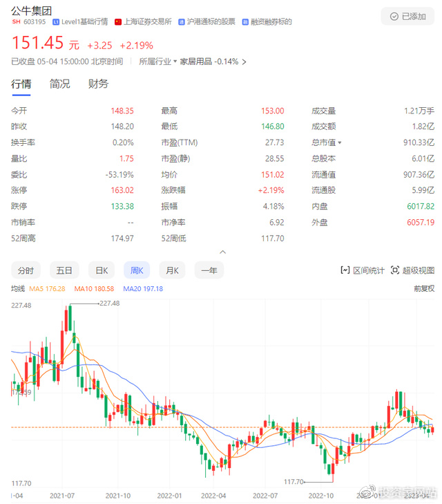Click the 117.70 low marker on chart
This screenshot has height=504, width=442.
(x=294, y=482)
